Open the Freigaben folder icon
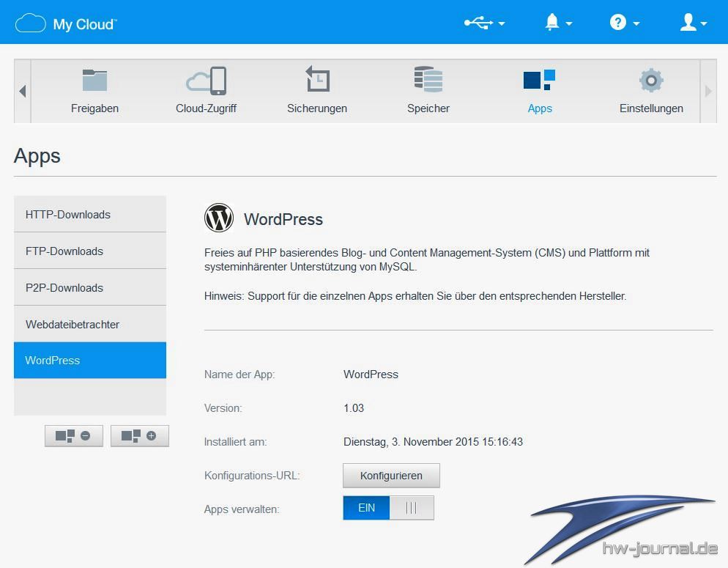Viewport: 728px width, 568px height. coord(94,81)
